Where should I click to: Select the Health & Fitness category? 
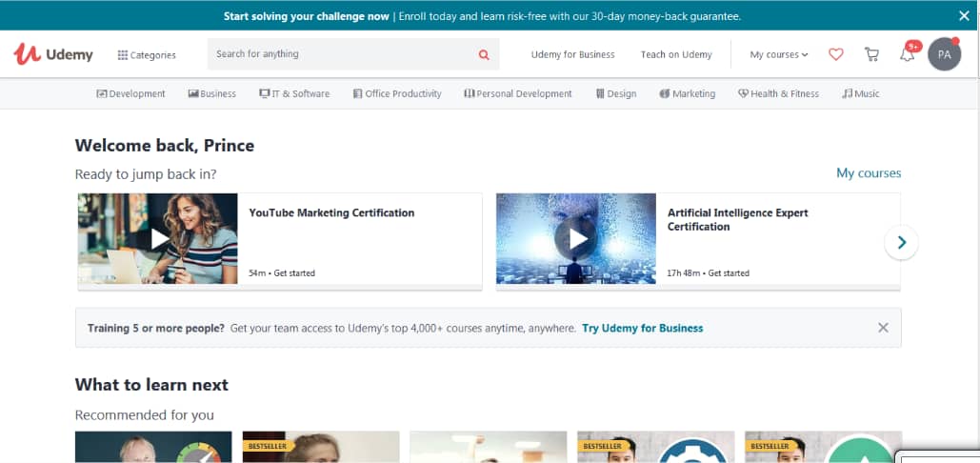point(778,93)
